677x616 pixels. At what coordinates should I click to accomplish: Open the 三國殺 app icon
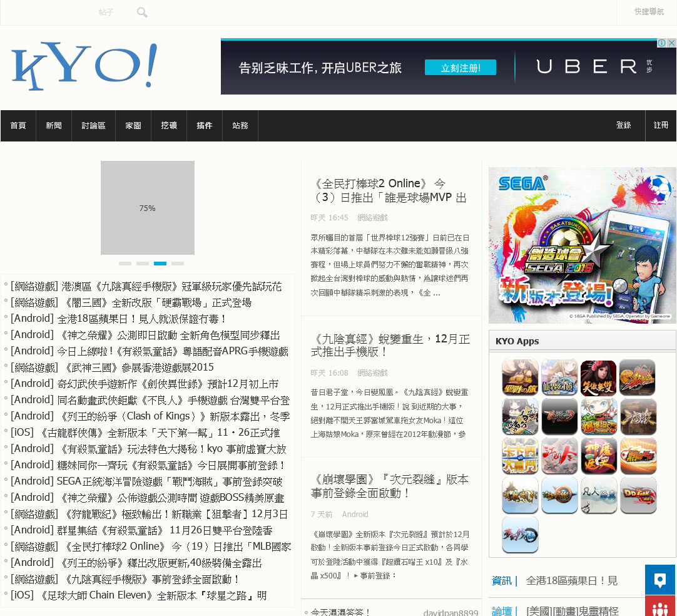pyautogui.click(x=638, y=416)
